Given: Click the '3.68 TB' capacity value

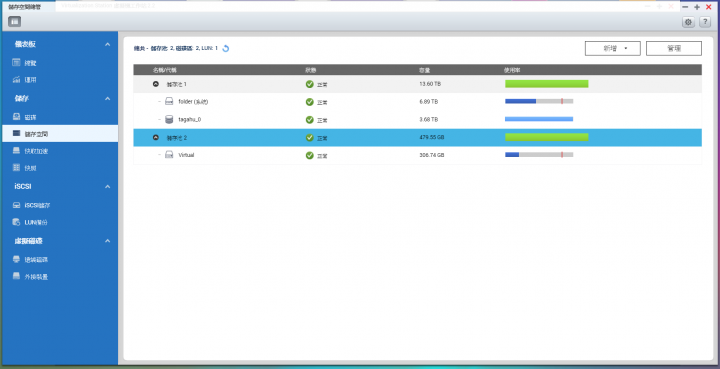Looking at the screenshot, I should pyautogui.click(x=428, y=119).
